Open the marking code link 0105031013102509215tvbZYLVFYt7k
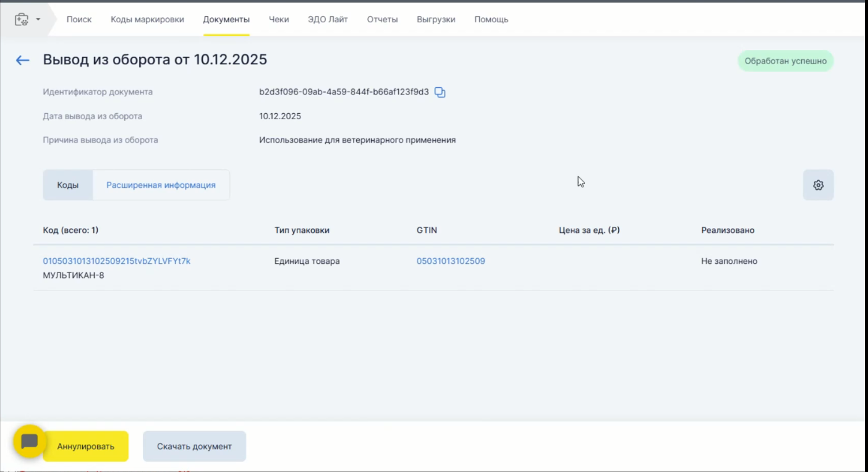 click(116, 261)
